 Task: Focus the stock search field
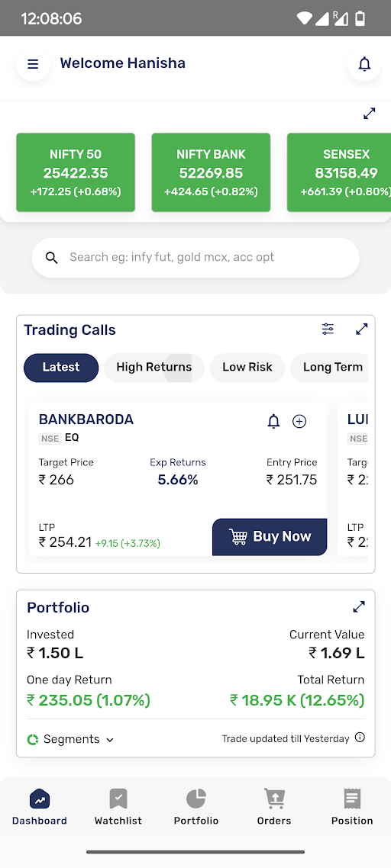[x=195, y=257]
